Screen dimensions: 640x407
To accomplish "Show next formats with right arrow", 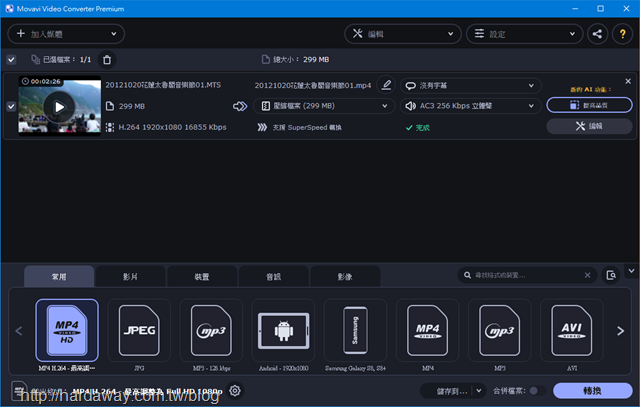I will 620,331.
